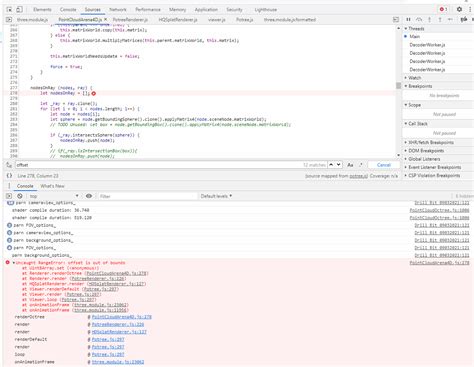Step out of current function
The image size is (474, 367).
point(440,20)
